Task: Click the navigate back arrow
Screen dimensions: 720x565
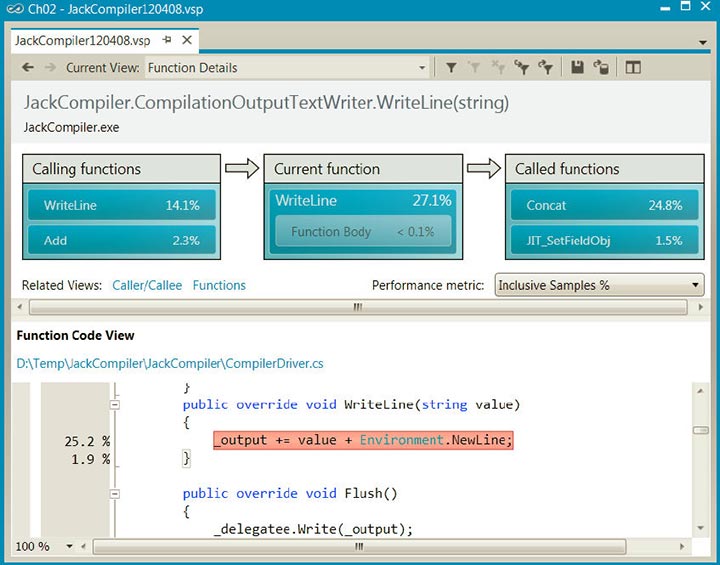Action: click(x=28, y=68)
